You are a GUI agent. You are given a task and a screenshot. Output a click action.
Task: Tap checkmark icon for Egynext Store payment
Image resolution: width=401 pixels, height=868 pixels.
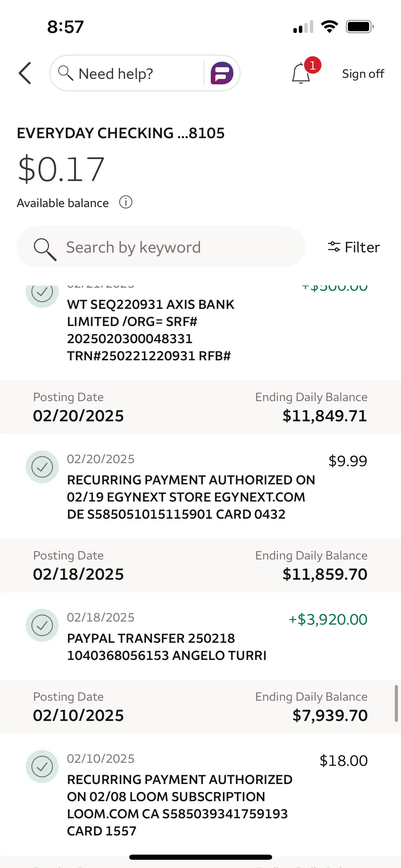pyautogui.click(x=42, y=467)
